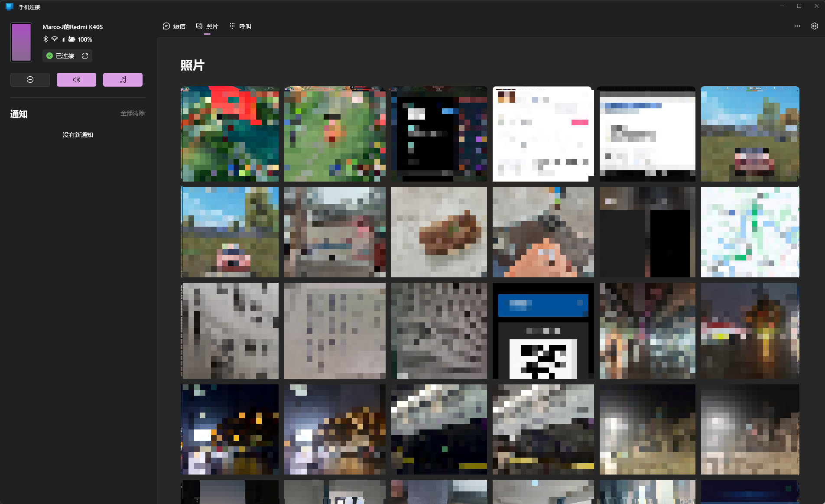Minimize the 手机连接 window
Viewport: 825px width, 504px height.
(x=782, y=6)
